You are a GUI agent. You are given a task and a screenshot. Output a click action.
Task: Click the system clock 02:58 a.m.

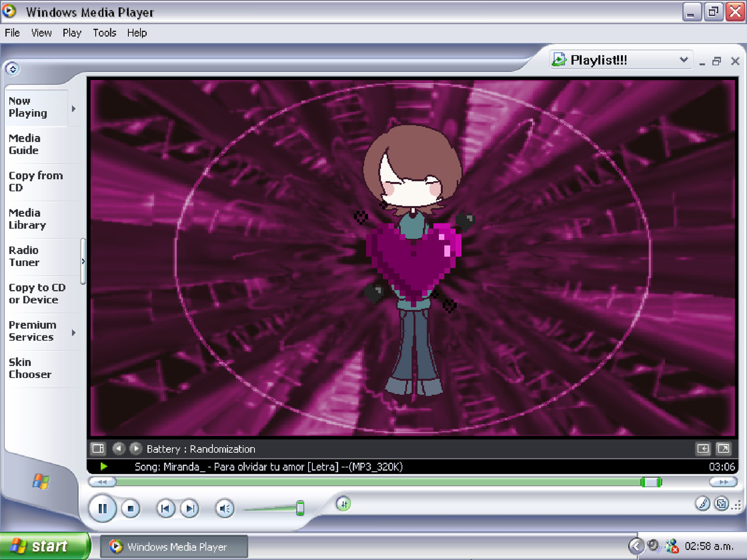point(709,546)
